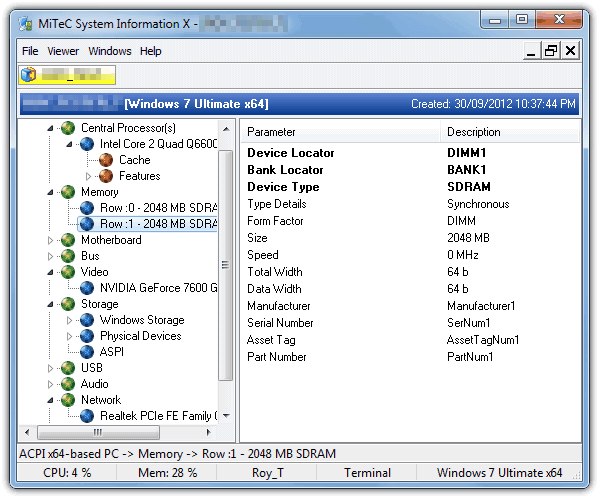Click the Network globe icon
This screenshot has height=497, width=599.
pos(68,400)
